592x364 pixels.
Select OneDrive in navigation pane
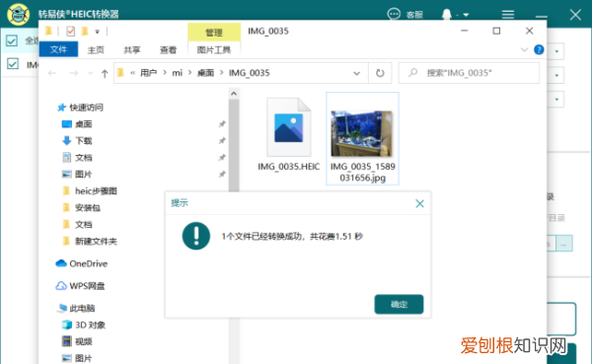(88, 263)
